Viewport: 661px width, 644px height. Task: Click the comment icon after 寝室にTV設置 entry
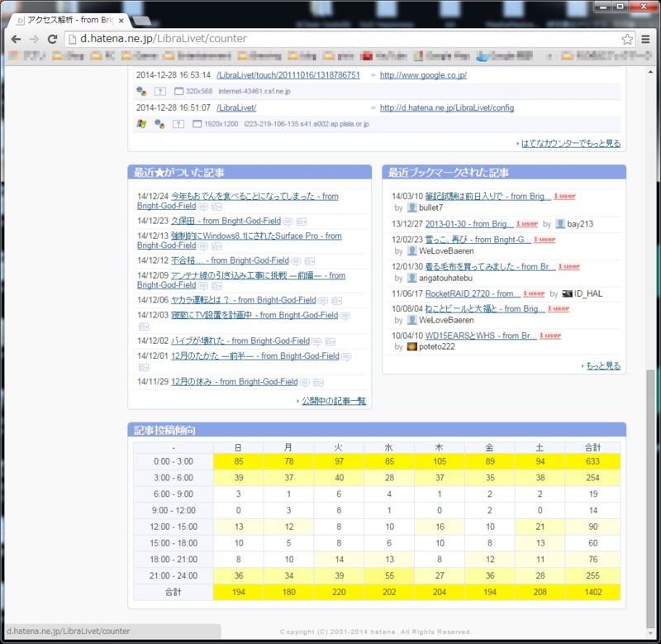(345, 316)
